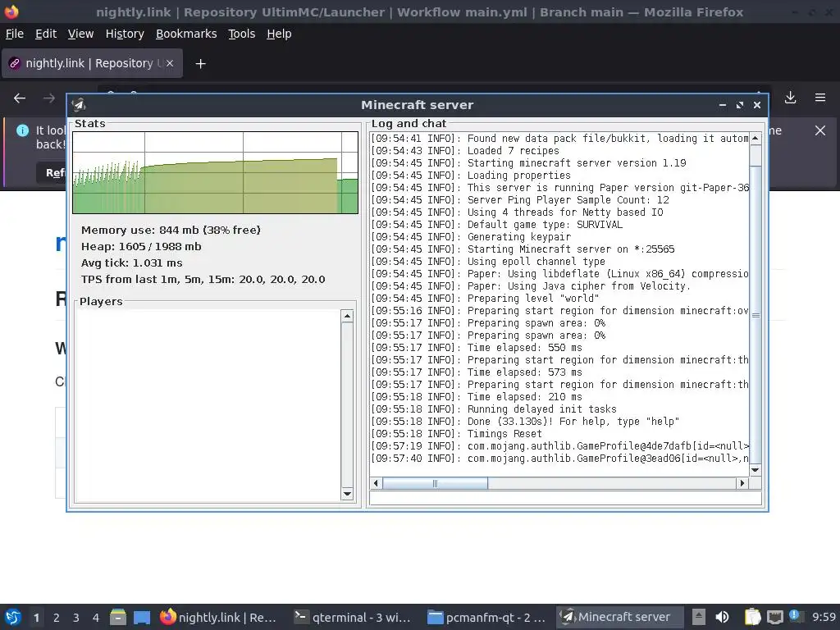Click the info icon in notification bar

coord(22,130)
